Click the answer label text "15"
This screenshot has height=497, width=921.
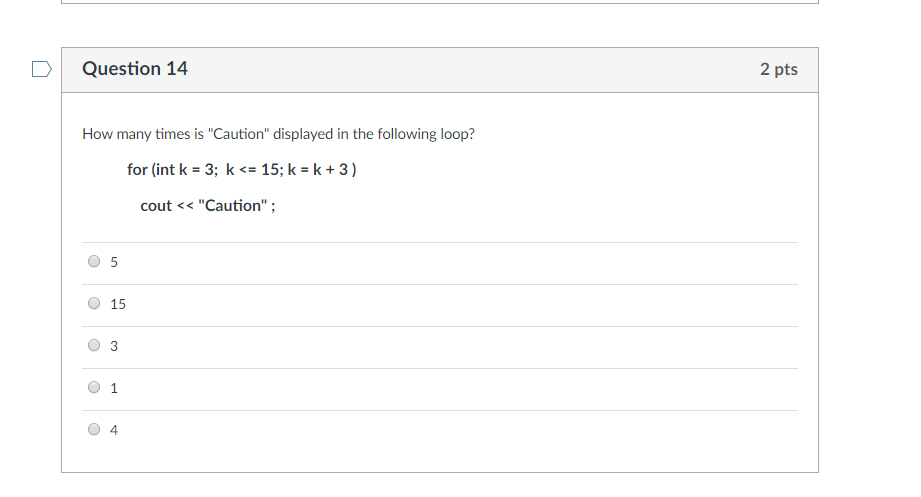(x=118, y=305)
